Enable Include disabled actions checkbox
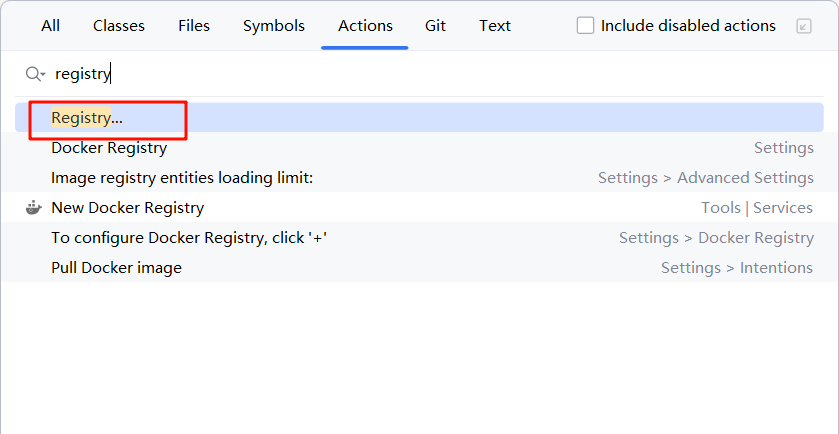The height and width of the screenshot is (434, 839). 586,26
